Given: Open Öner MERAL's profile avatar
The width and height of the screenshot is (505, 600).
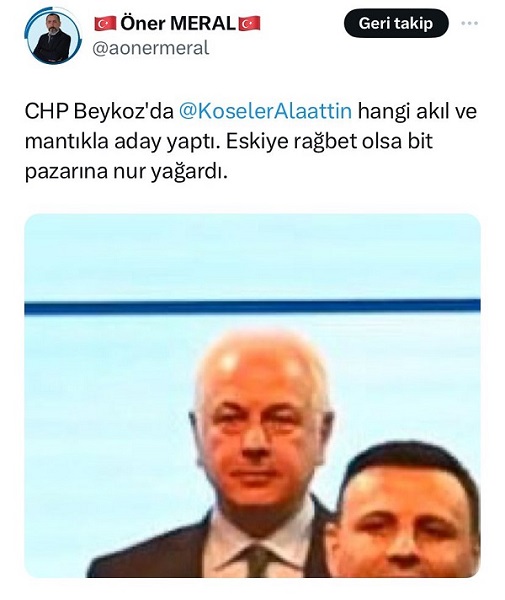Looking at the screenshot, I should point(53,36).
